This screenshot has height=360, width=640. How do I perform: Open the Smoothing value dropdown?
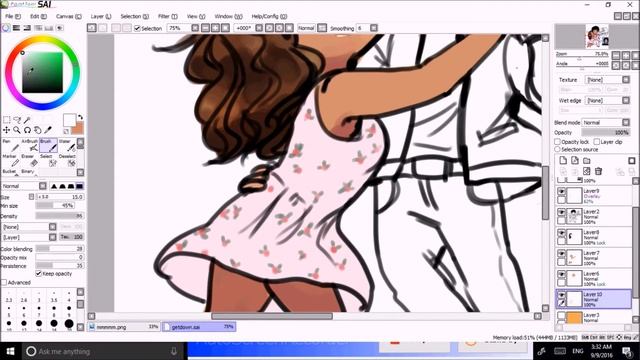click(x=374, y=28)
